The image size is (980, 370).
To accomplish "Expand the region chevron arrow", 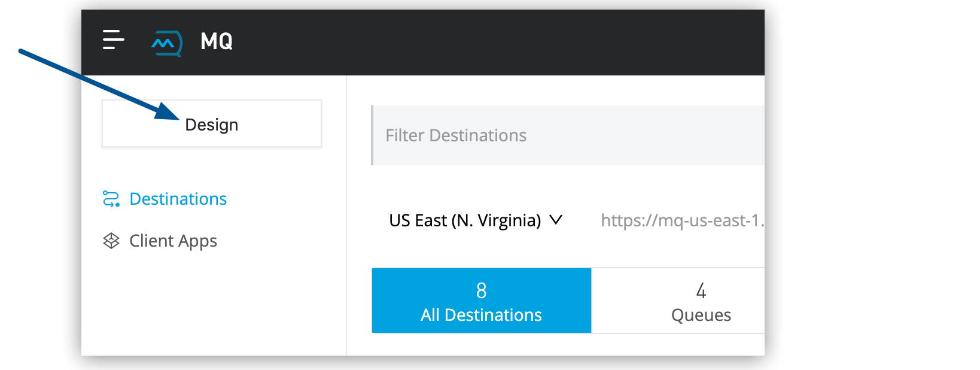I will coord(556,220).
